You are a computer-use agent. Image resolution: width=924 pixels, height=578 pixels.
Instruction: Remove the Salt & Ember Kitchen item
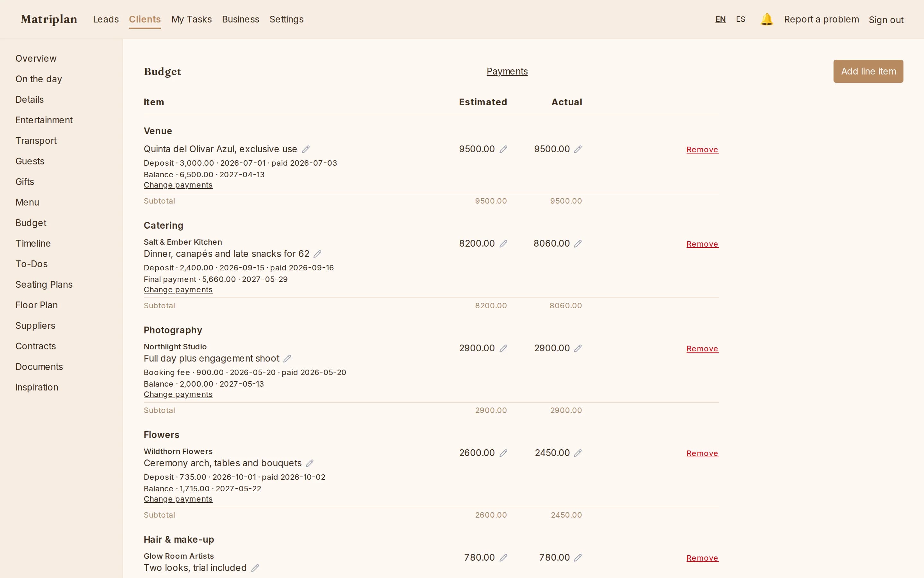pyautogui.click(x=702, y=244)
